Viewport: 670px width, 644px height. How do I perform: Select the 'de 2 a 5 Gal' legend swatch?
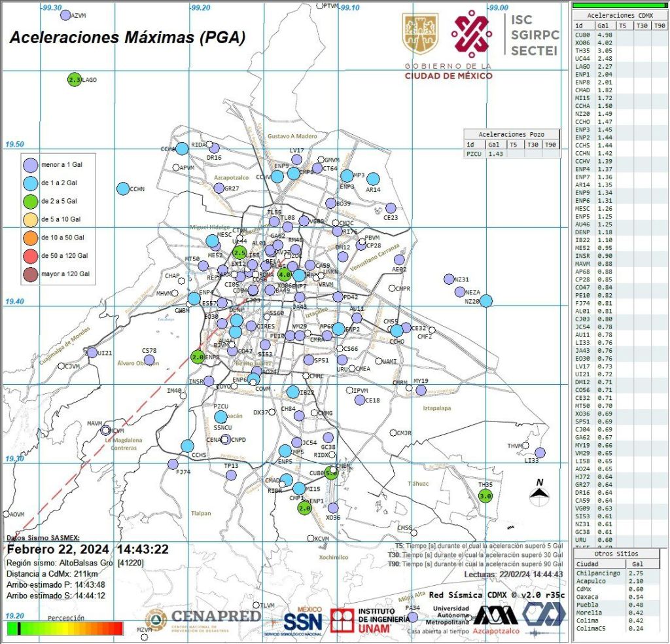(x=29, y=201)
